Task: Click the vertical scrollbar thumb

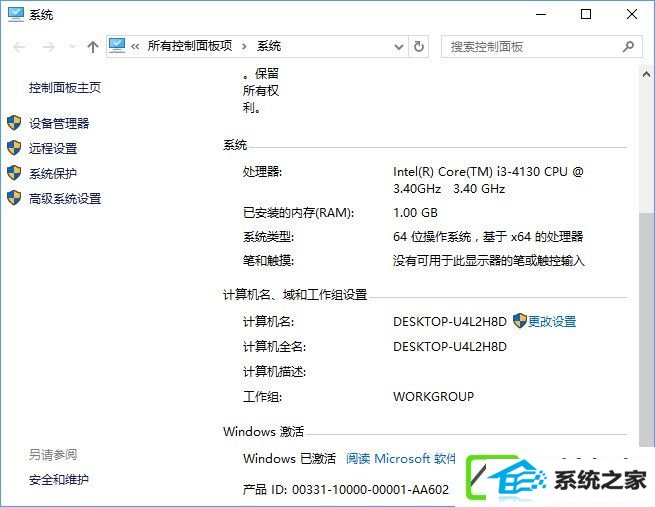Action: pos(646,330)
